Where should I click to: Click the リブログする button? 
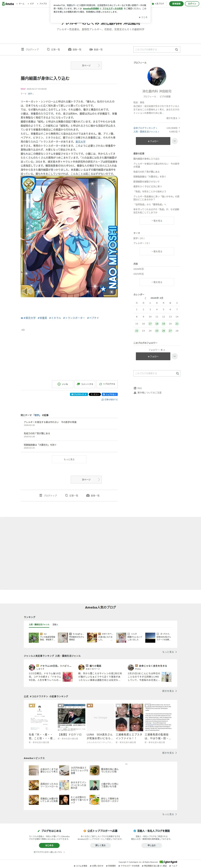107,384
